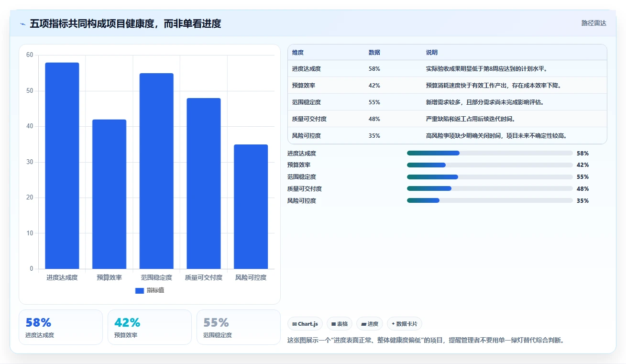This screenshot has height=364, width=626.
Task: Click the 数据 column header
Action: [x=374, y=53]
